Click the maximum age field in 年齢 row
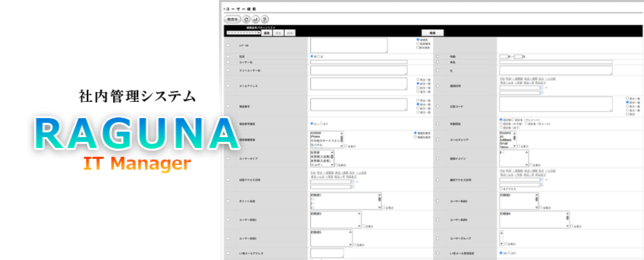 pos(519,56)
